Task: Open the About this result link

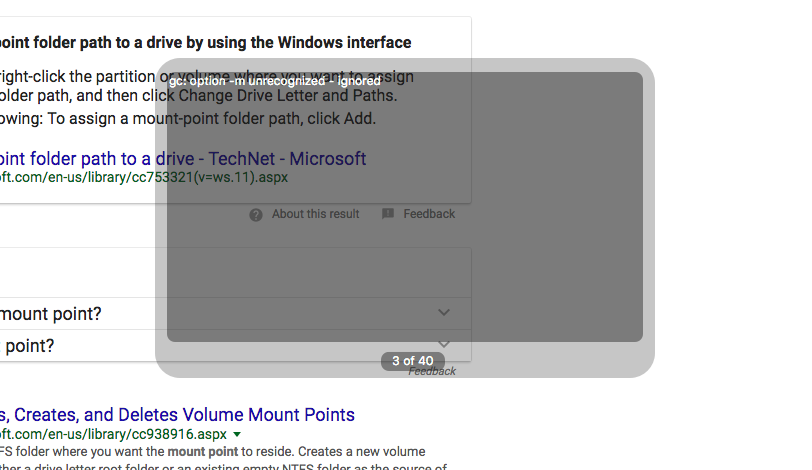Action: (315, 214)
